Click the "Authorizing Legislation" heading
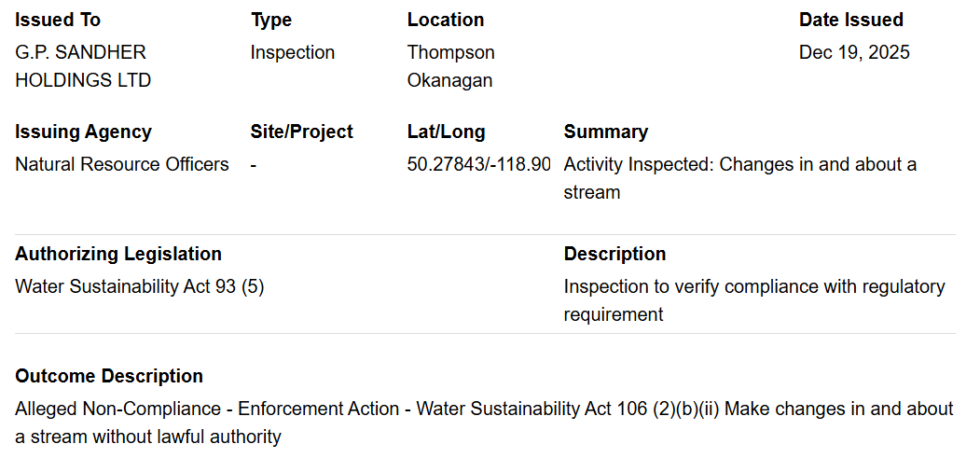 [118, 254]
